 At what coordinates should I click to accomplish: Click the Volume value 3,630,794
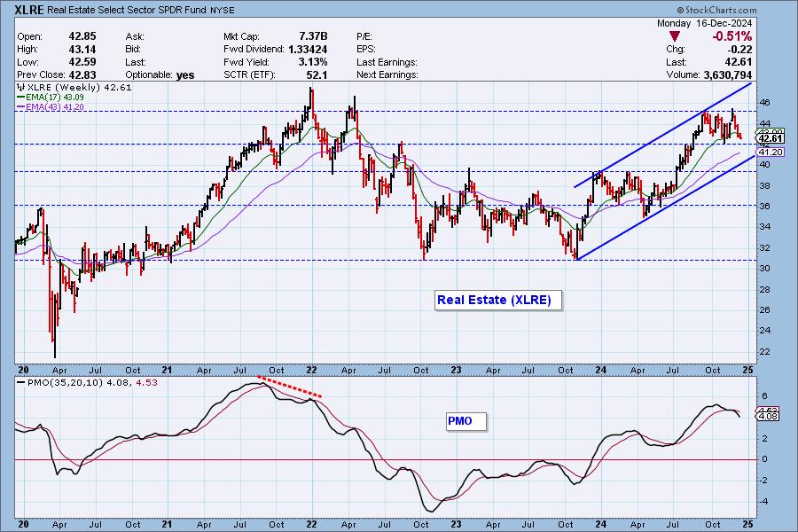coord(728,74)
